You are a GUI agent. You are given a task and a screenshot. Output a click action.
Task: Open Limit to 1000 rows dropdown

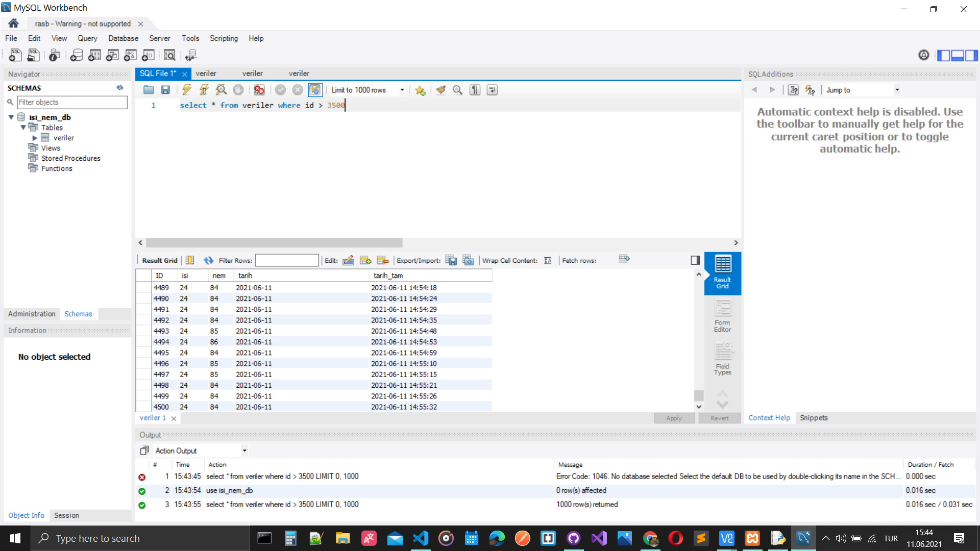402,90
